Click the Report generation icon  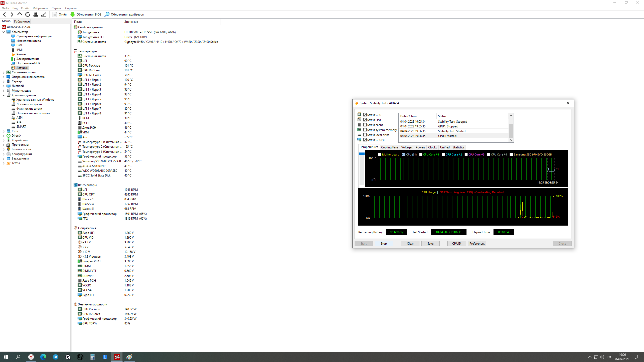tap(54, 15)
